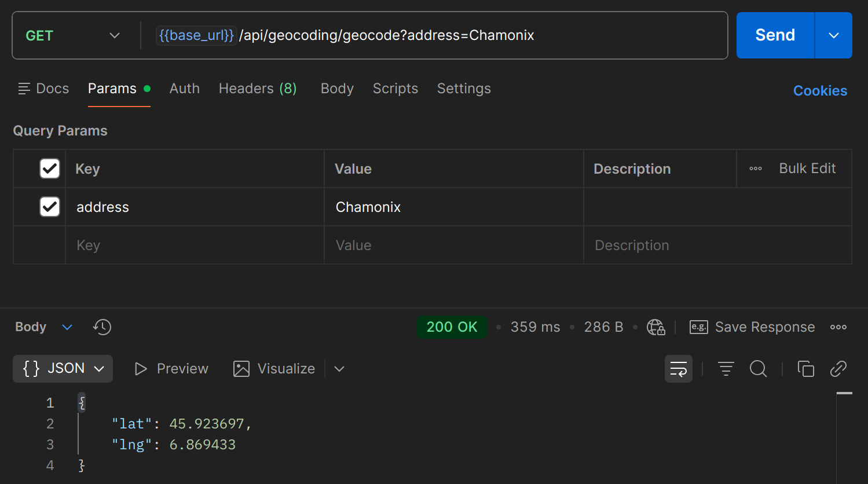Click the filter response icon
The width and height of the screenshot is (868, 484).
[x=726, y=369]
